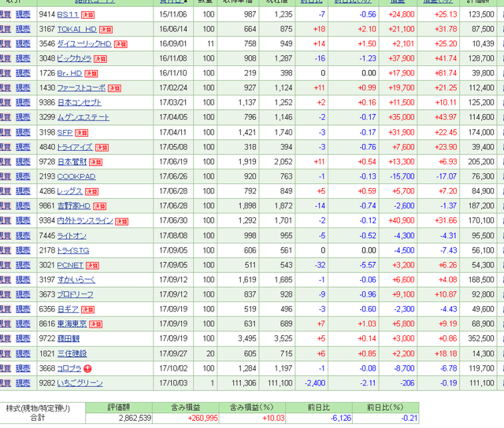The image size is (504, 428).
Task: Sell via 現売 in the 日本コンセプト row
Action: point(23,103)
